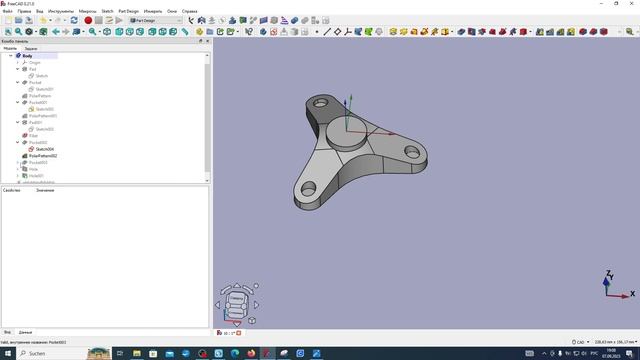
Task: Open the CAD navigation style selector
Action: [x=580, y=342]
